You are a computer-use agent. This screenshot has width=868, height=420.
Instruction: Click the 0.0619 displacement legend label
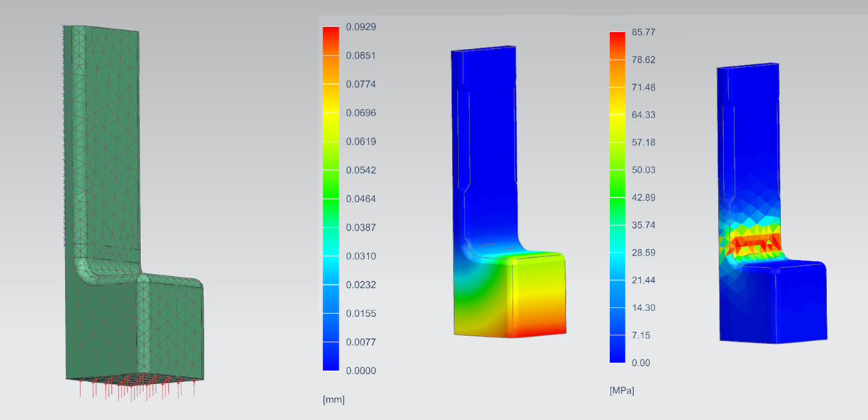pos(361,142)
